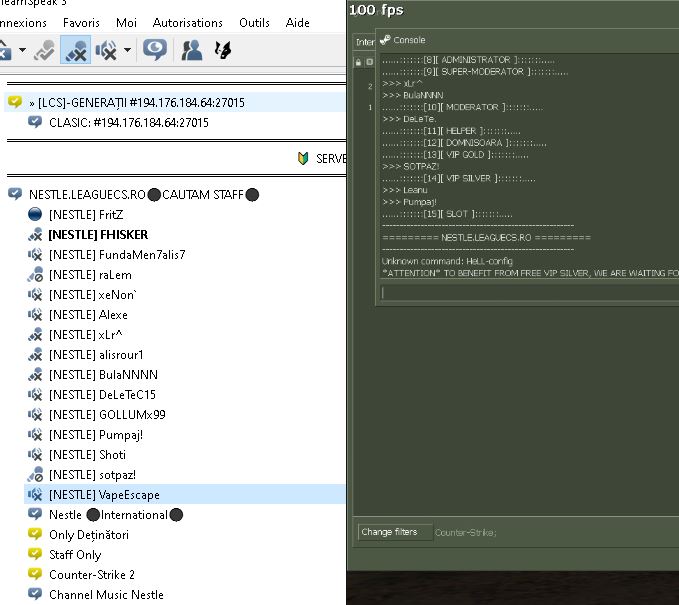Click muted-microphone icon beside FHISKER
The image size is (679, 605).
point(35,235)
